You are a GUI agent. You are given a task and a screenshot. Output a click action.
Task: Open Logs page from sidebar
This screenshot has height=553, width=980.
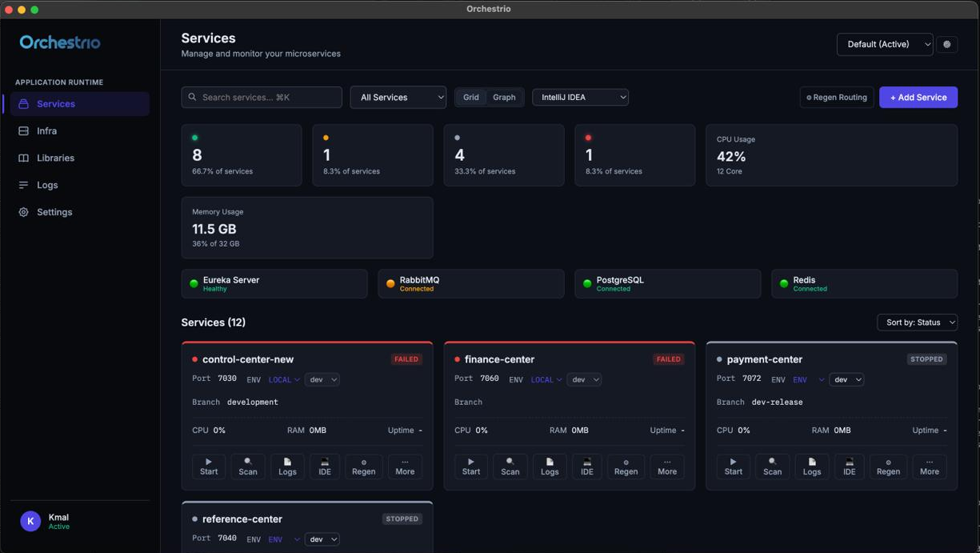(79, 185)
